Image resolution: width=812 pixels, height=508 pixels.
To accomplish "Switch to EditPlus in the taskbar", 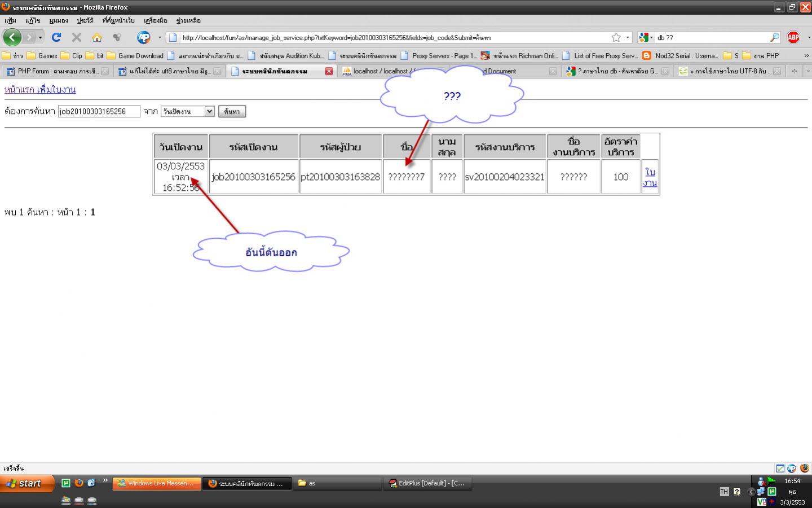I will tap(427, 483).
